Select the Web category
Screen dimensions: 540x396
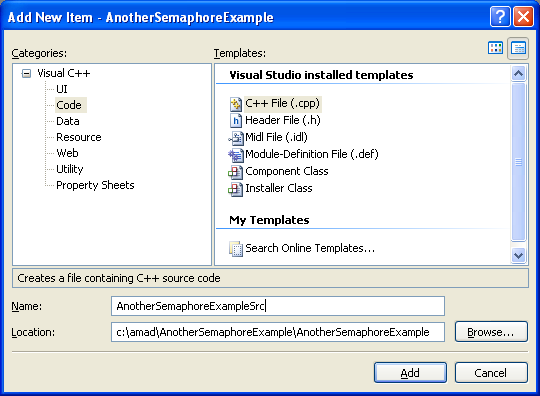pyautogui.click(x=68, y=153)
